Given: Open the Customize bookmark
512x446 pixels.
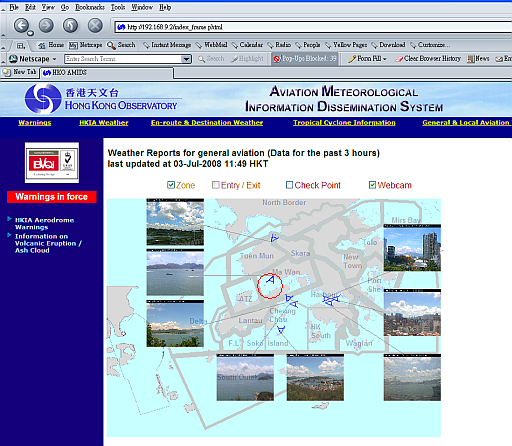Looking at the screenshot, I should [x=430, y=45].
